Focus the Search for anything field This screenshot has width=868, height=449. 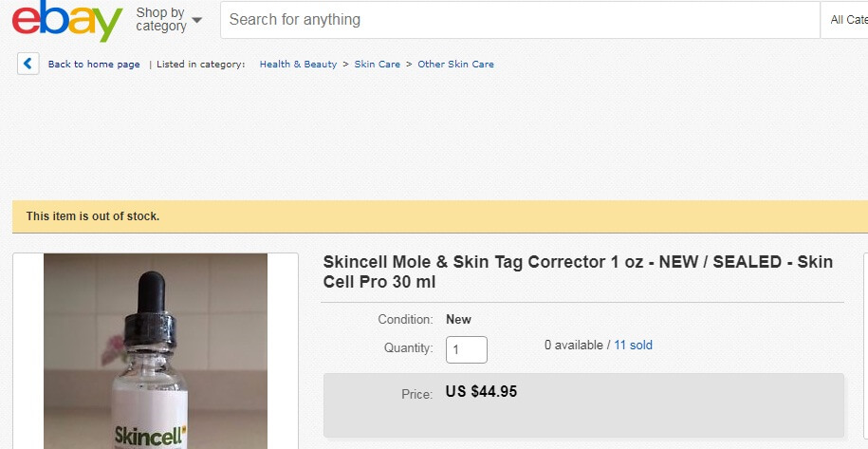520,20
